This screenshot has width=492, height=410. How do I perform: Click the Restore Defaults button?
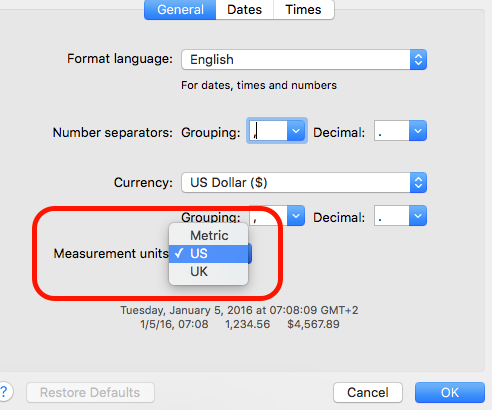click(x=90, y=392)
